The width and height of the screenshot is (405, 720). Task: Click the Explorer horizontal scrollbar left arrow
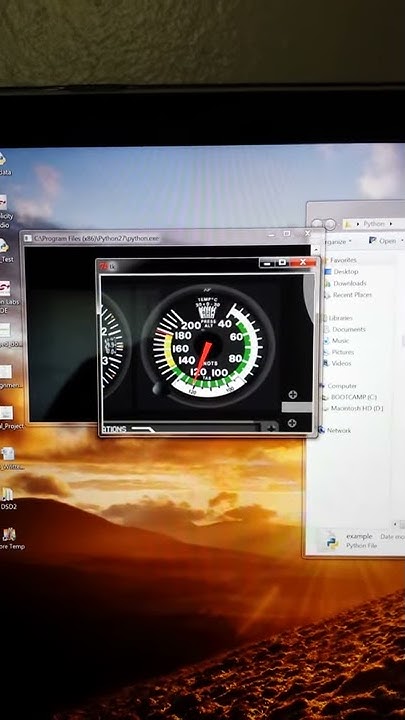(395, 524)
